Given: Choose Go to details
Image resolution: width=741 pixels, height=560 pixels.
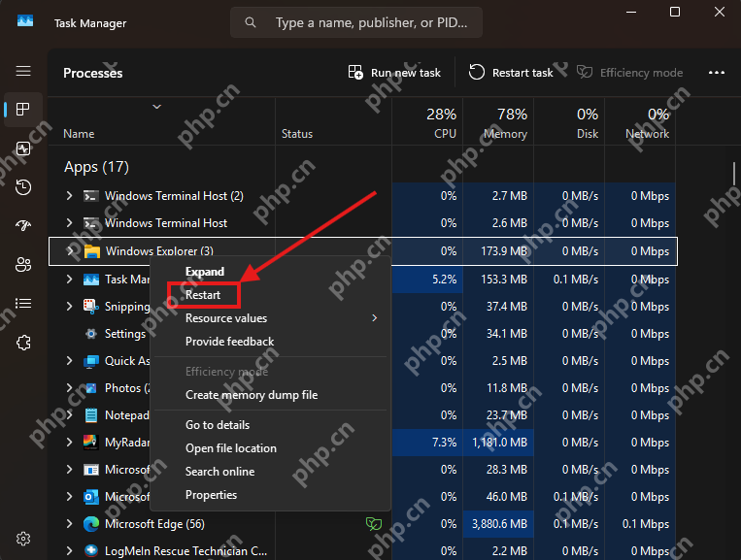Looking at the screenshot, I should [x=270, y=425].
